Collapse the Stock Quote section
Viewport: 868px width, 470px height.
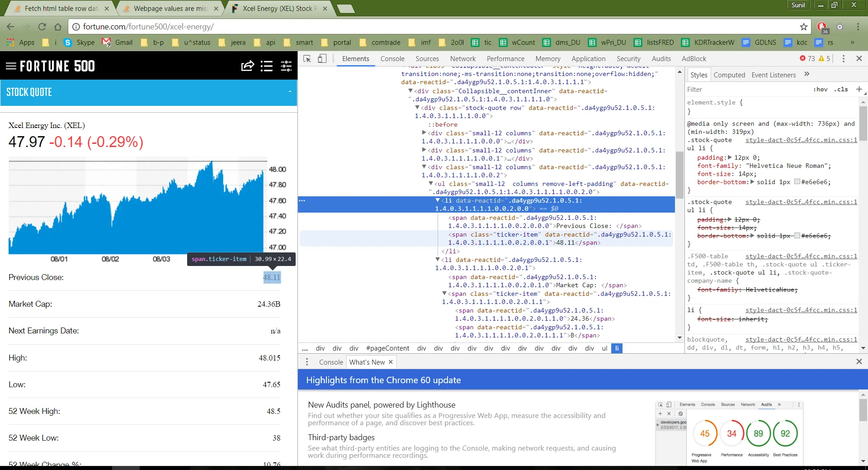[x=290, y=92]
